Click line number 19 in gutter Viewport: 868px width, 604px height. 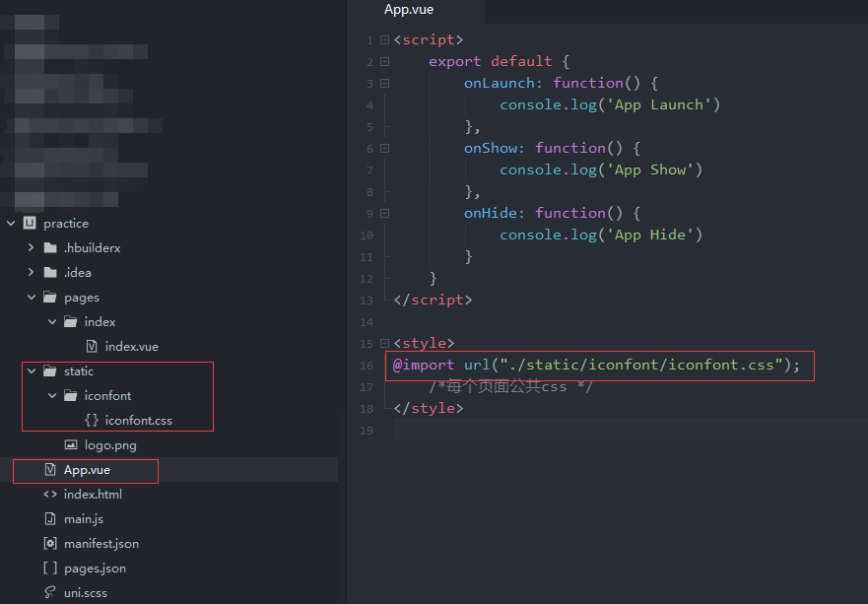tap(367, 431)
